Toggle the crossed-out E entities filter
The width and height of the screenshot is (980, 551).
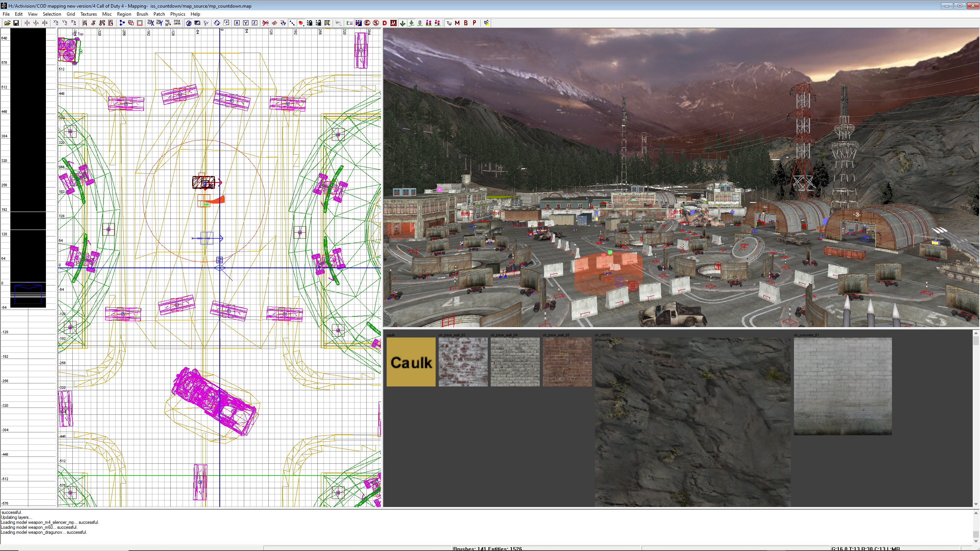(x=367, y=23)
